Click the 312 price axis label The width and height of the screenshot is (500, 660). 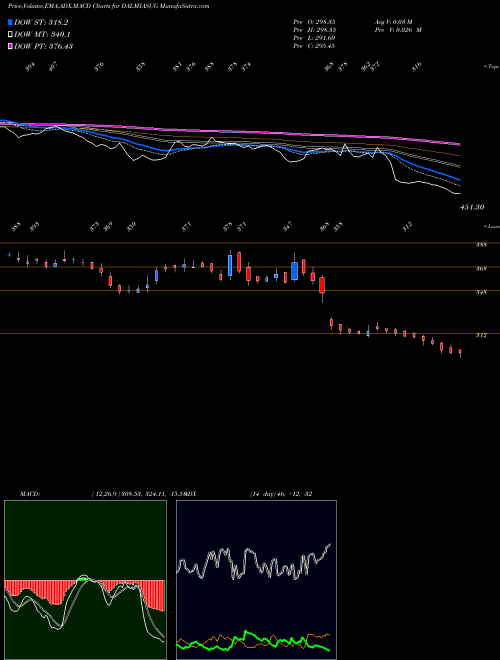click(481, 335)
